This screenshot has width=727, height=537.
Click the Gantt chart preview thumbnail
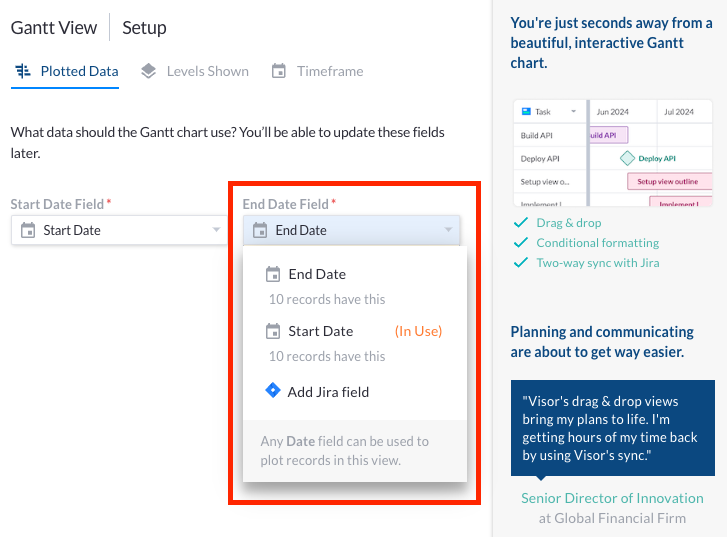(x=612, y=153)
